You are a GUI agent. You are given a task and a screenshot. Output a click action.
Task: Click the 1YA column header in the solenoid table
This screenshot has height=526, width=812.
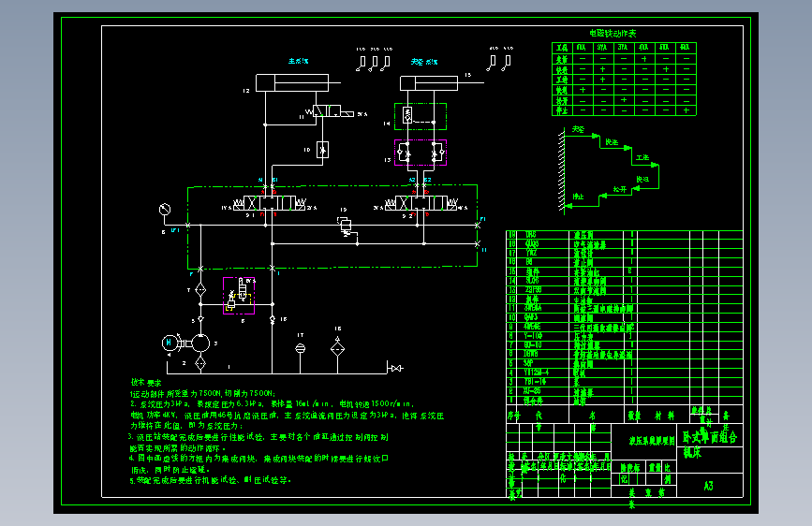(x=582, y=47)
